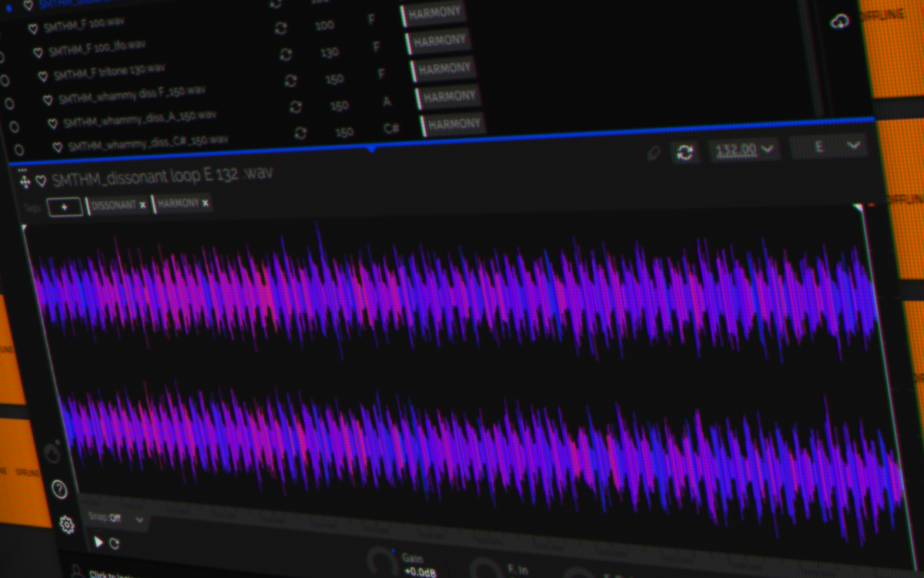Select radio circle of whammy_diss_A_150 row
Image resolution: width=924 pixels, height=578 pixels.
point(14,126)
